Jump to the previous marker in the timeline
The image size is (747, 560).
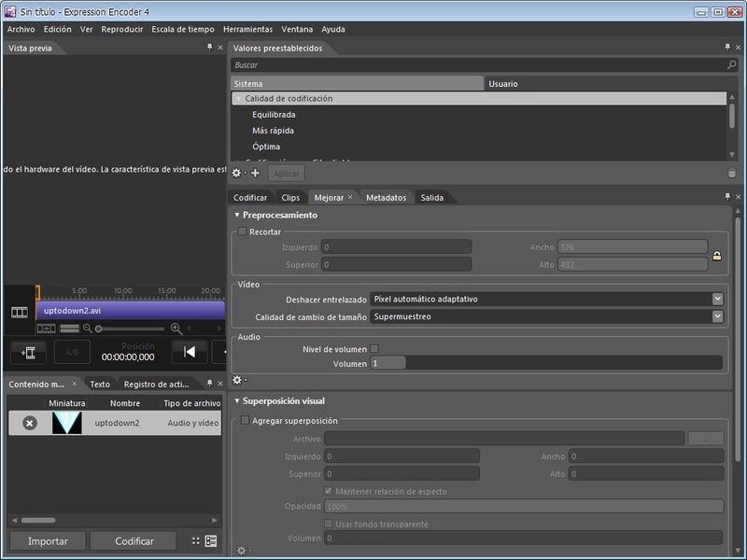[x=190, y=352]
